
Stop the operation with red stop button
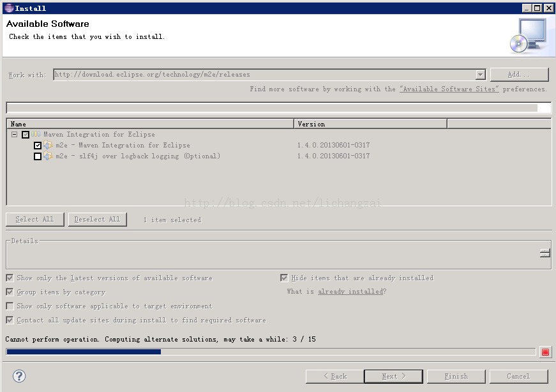coord(545,352)
